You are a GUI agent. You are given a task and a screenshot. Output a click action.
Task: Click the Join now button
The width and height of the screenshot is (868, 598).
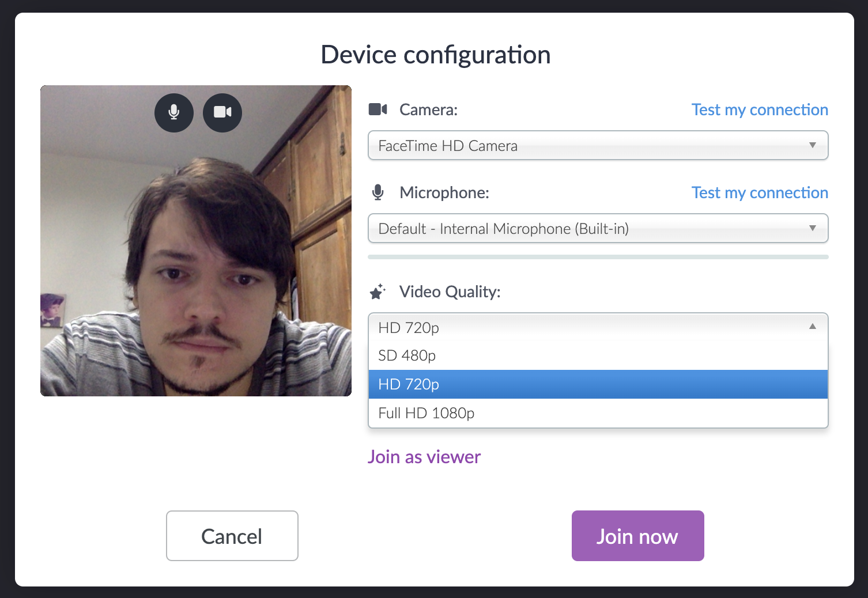(x=638, y=536)
